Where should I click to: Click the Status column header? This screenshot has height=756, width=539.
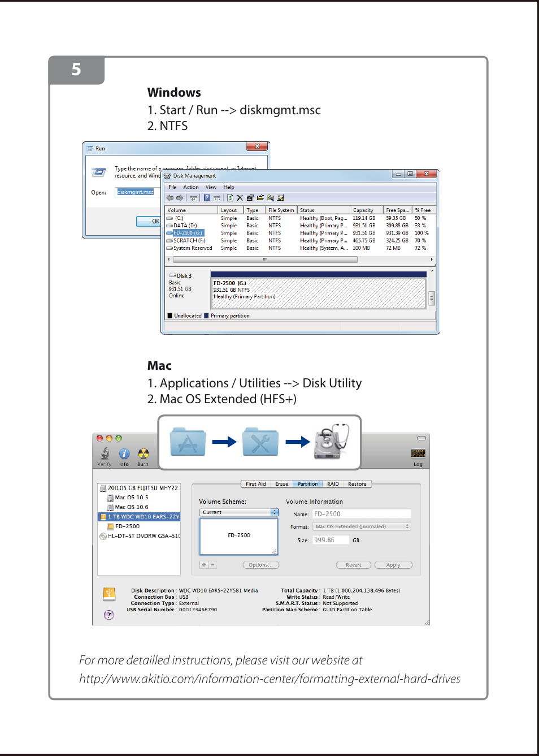[x=324, y=210]
